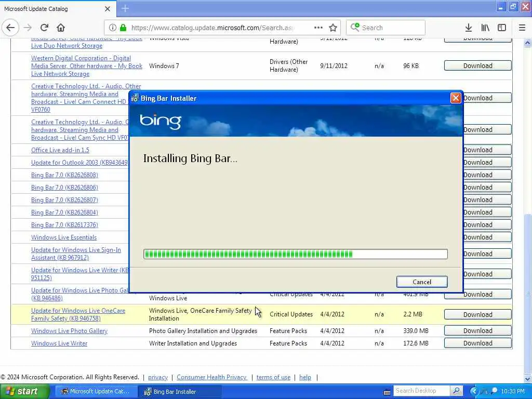Open a new tab with plus icon
The image size is (532, 399).
coord(125,8)
